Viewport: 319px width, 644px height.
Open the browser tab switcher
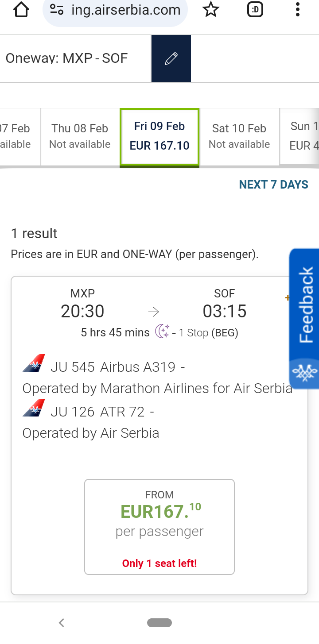tap(255, 10)
